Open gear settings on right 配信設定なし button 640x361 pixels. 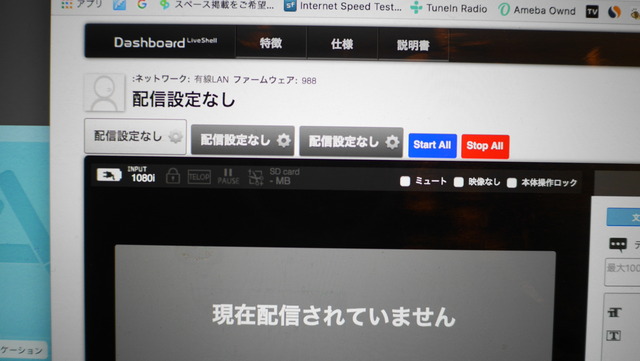coord(392,142)
